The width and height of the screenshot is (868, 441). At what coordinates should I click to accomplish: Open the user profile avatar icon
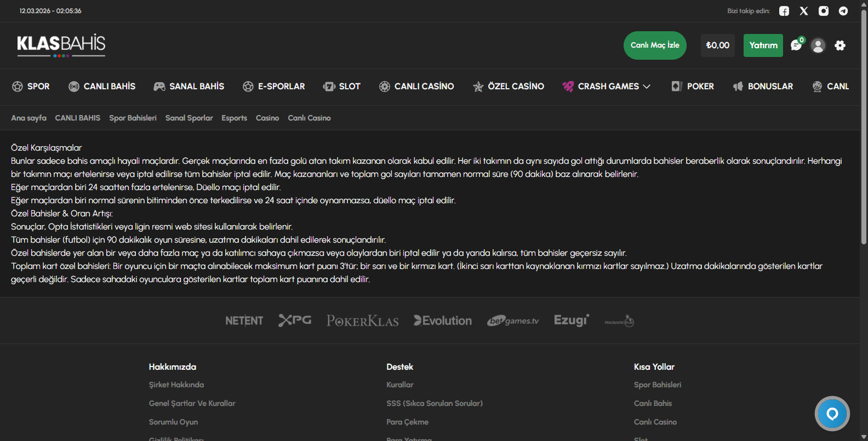point(818,45)
